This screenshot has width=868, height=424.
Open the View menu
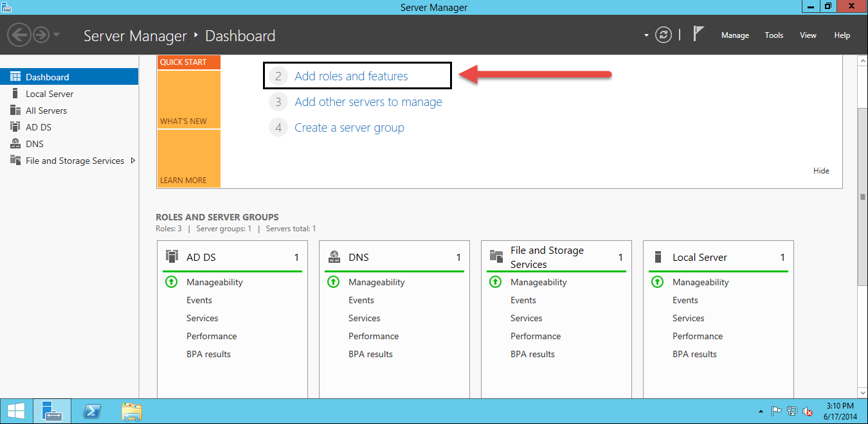click(808, 35)
